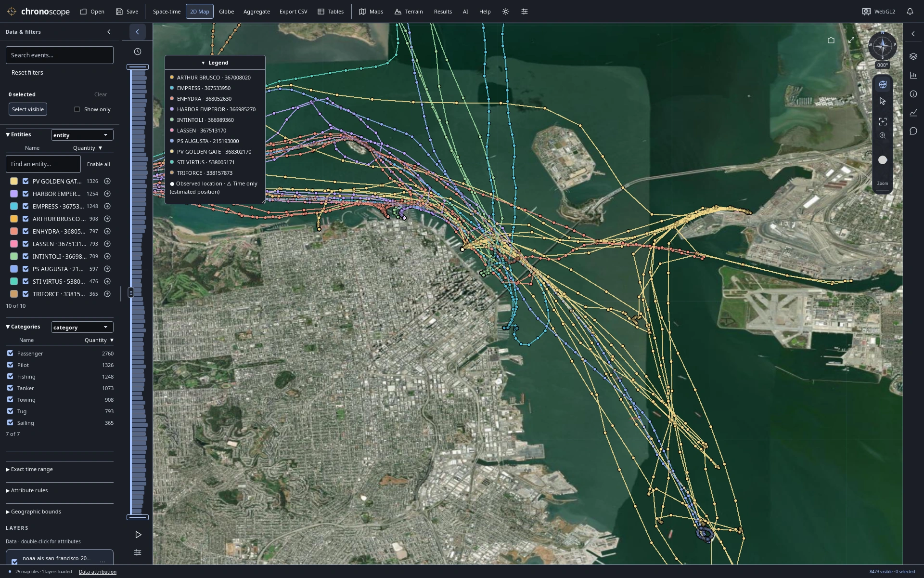Viewport: 924px width, 578px height.
Task: Click Reset filters
Action: (x=27, y=72)
